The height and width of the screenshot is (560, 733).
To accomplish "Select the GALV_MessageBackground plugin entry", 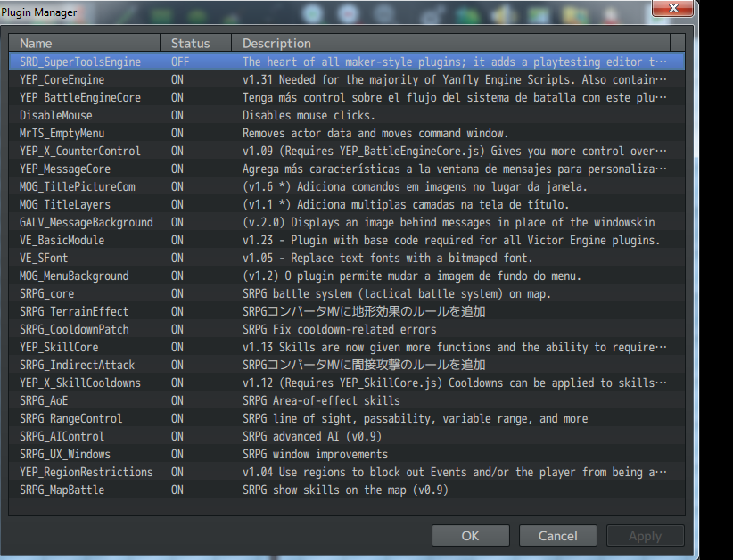I will [x=346, y=222].
